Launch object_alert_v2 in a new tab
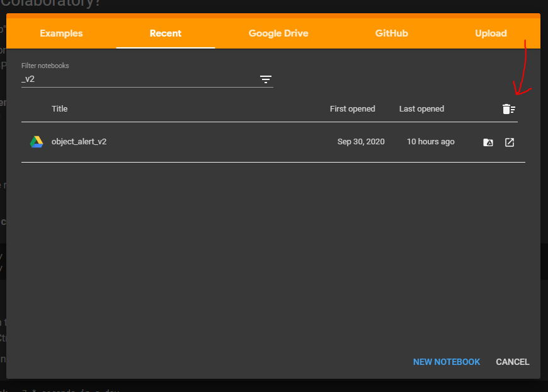The height and width of the screenshot is (392, 548). point(509,142)
